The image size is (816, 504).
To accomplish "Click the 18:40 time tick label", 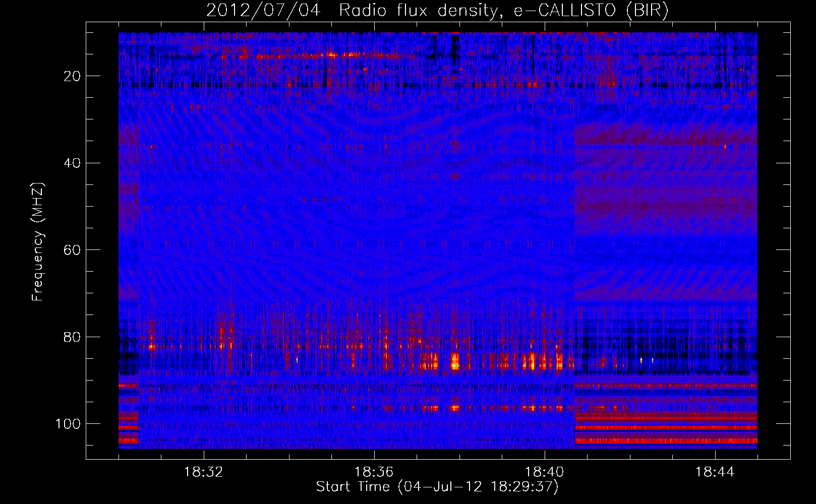I will coord(545,473).
